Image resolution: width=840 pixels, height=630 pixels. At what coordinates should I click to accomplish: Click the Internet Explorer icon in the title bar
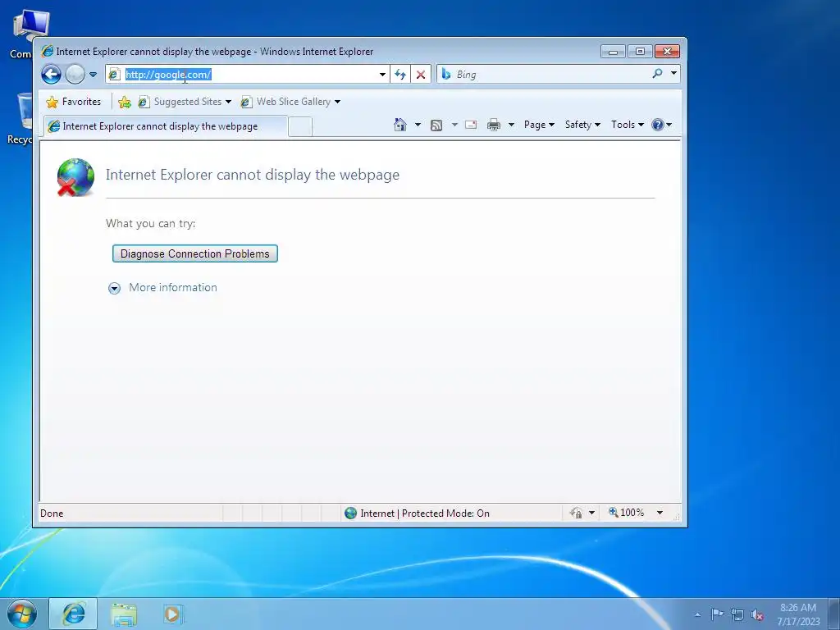pyautogui.click(x=47, y=51)
